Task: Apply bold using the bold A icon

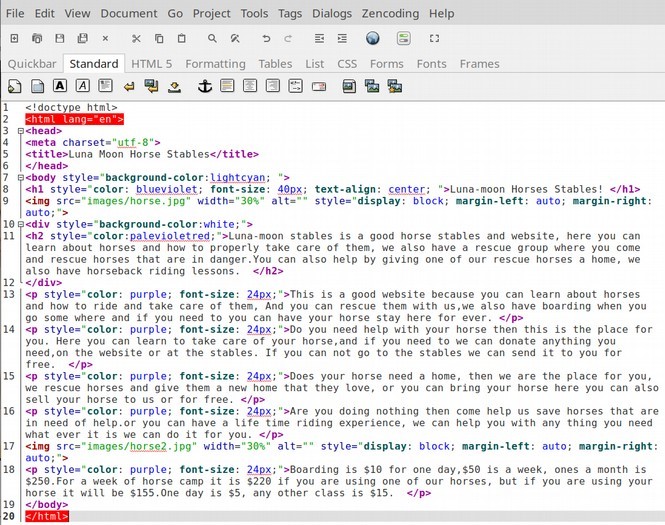Action: pos(60,87)
